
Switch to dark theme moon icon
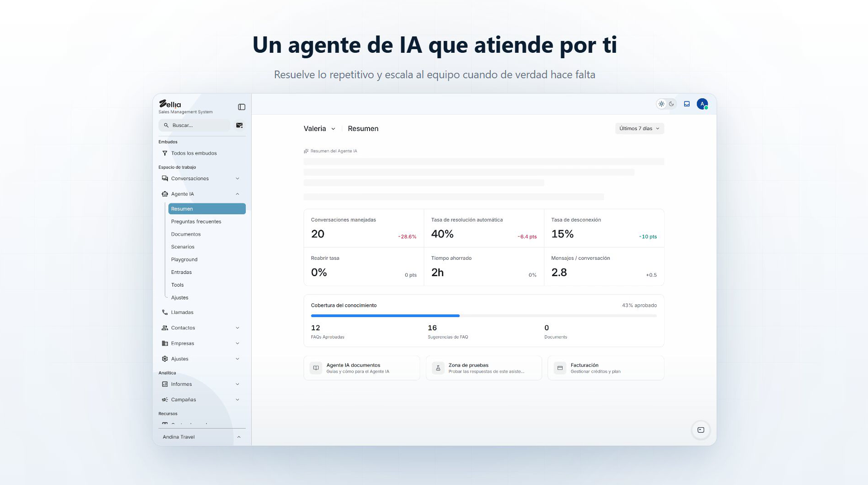(x=671, y=104)
